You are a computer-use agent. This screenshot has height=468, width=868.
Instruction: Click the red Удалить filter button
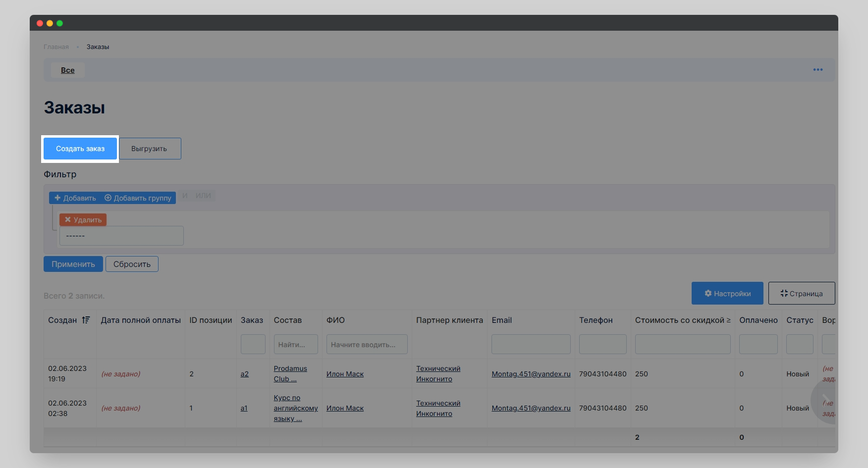pyautogui.click(x=83, y=220)
